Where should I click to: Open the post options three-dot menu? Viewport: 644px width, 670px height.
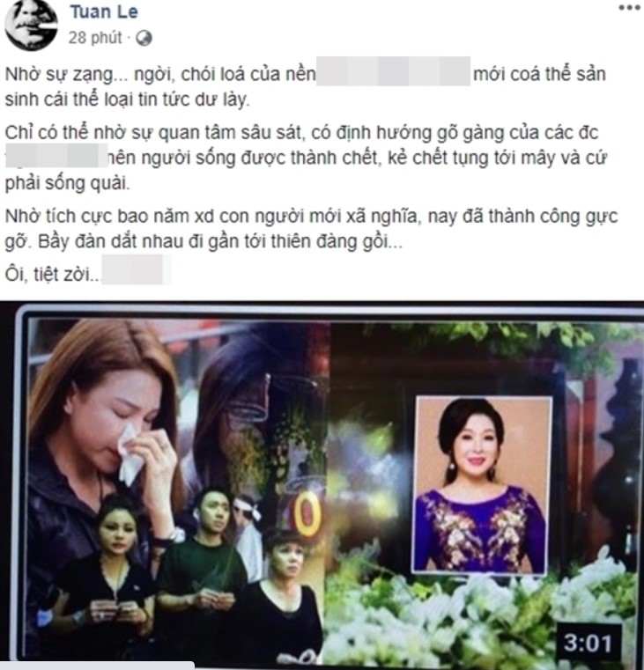point(630,8)
